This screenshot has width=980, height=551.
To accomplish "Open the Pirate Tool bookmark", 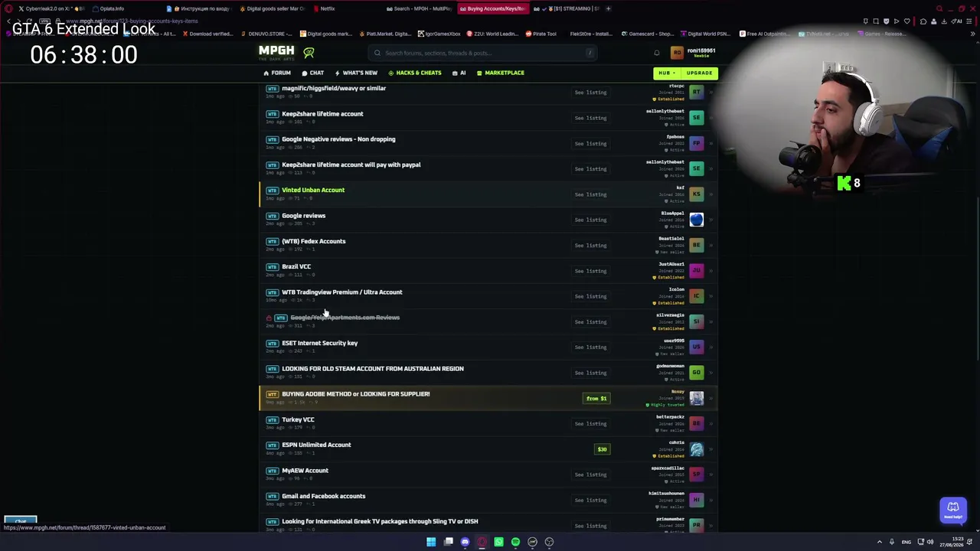I will (x=541, y=34).
